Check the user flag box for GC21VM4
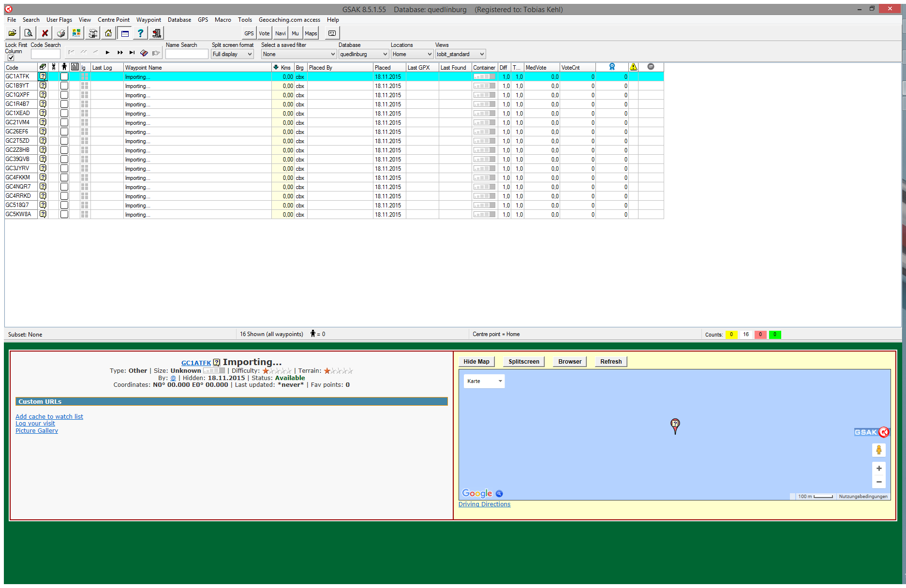Screen dimensions: 906x588 (64, 122)
